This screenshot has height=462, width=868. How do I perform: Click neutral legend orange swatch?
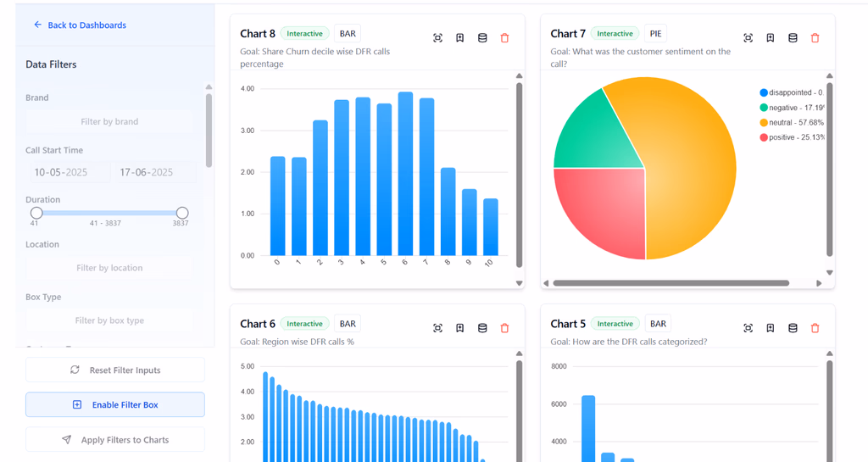pos(764,122)
